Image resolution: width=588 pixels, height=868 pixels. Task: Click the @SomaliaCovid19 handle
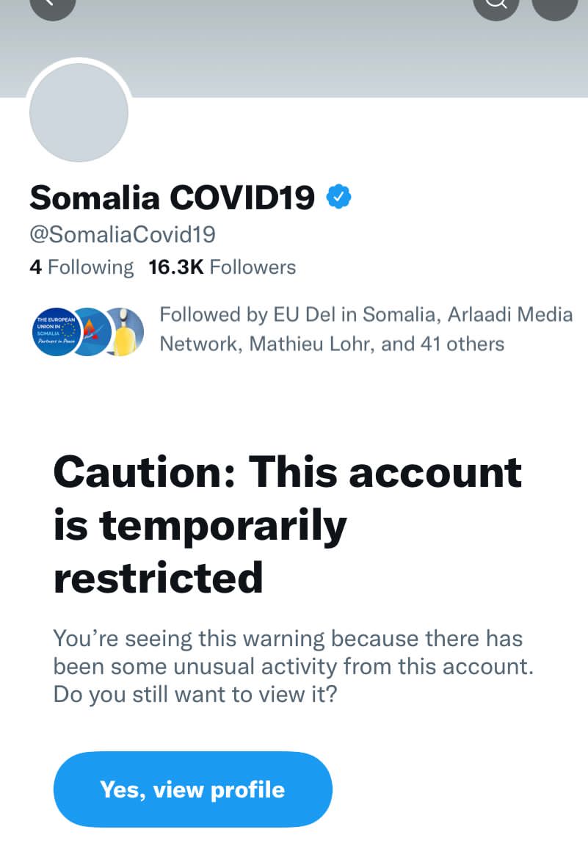point(123,234)
